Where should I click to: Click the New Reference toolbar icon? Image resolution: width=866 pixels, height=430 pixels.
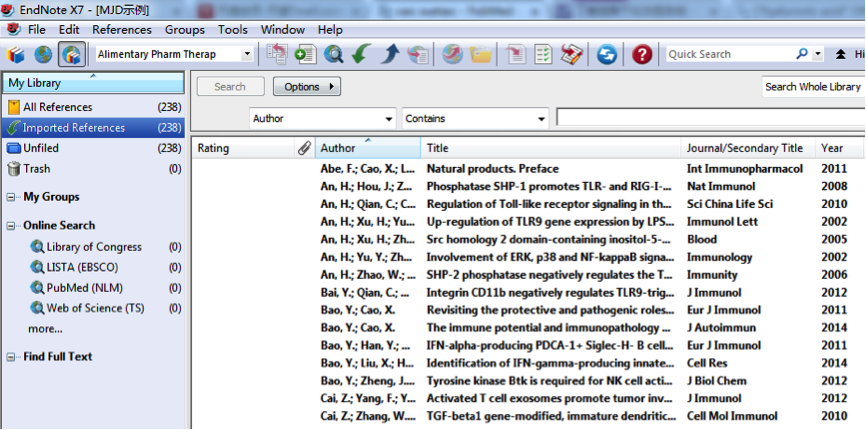pyautogui.click(x=305, y=54)
